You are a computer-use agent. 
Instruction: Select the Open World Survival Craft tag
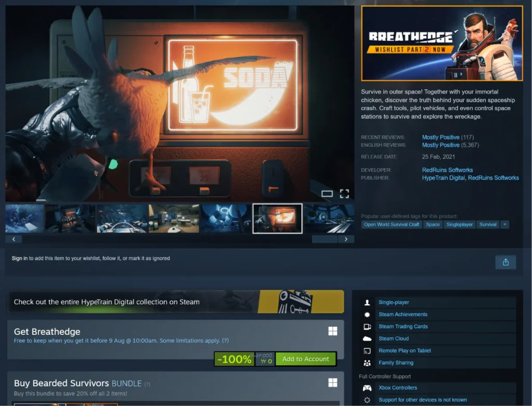coord(392,224)
